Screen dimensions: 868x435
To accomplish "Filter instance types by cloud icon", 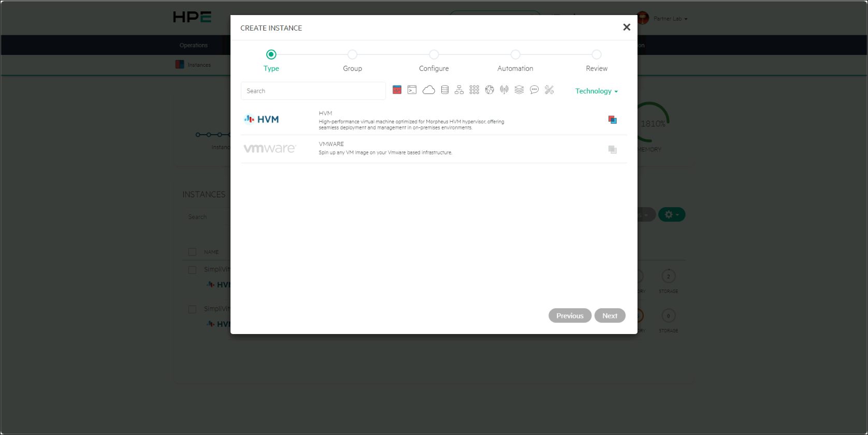I will (429, 90).
